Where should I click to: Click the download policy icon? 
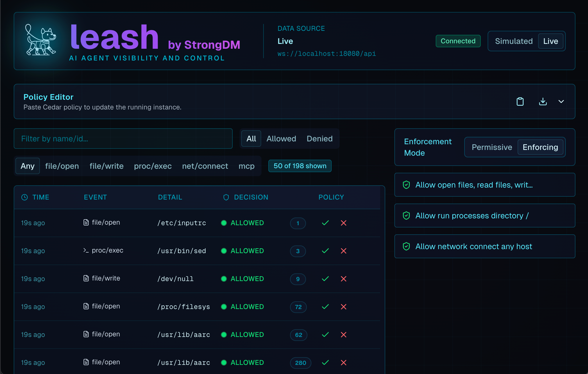tap(543, 101)
